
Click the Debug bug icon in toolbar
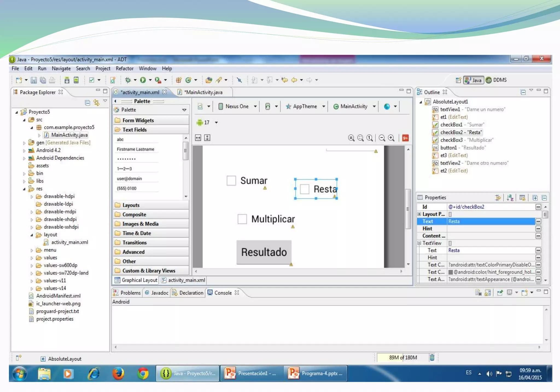click(x=128, y=80)
